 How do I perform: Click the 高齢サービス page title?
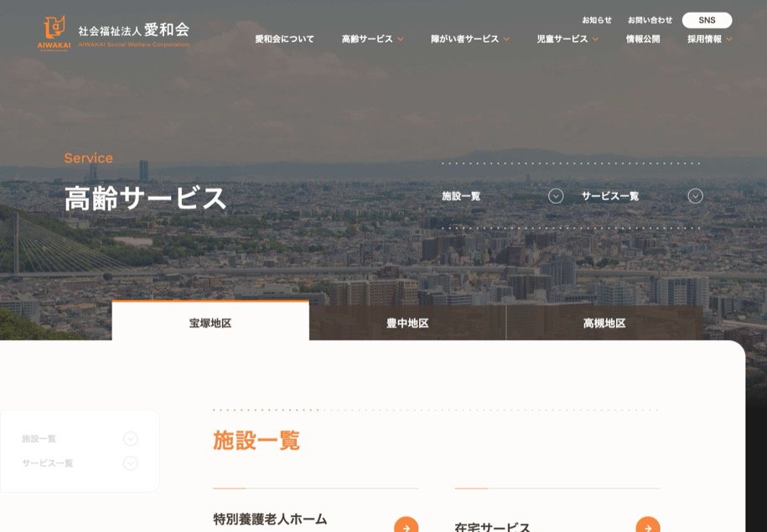tap(145, 199)
